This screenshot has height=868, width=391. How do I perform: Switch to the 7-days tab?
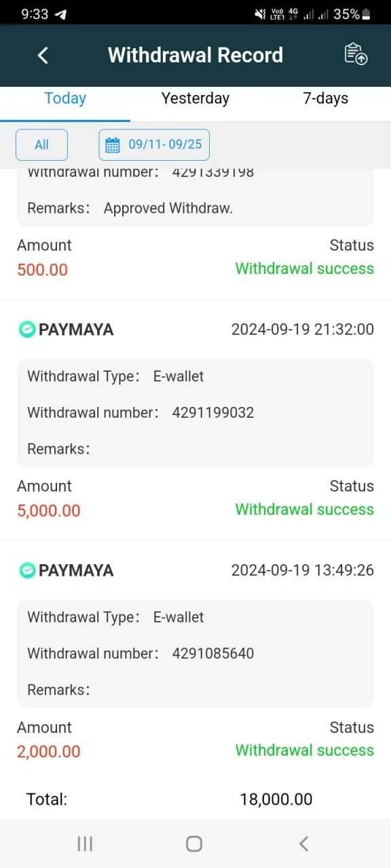(326, 98)
